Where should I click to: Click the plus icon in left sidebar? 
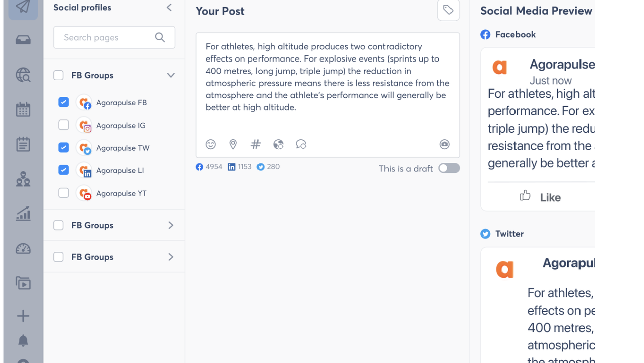[x=23, y=316]
